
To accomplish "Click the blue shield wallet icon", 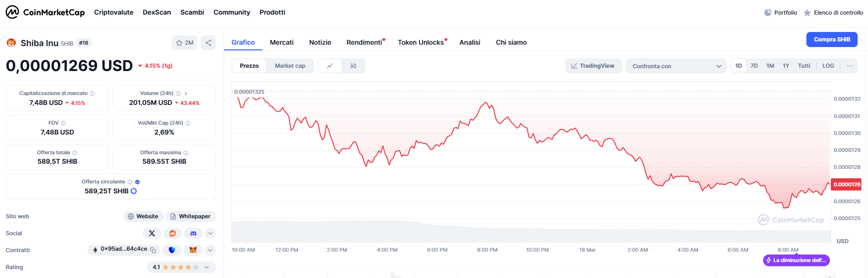I will (172, 250).
